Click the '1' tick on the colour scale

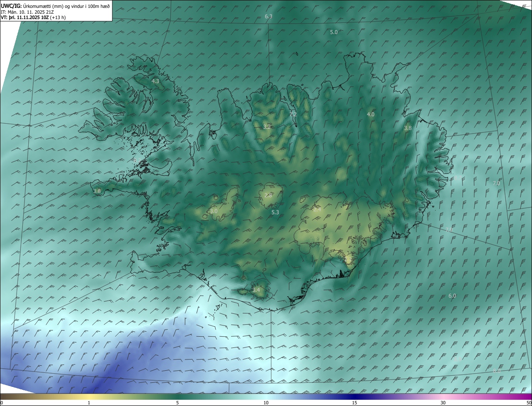(x=89, y=403)
